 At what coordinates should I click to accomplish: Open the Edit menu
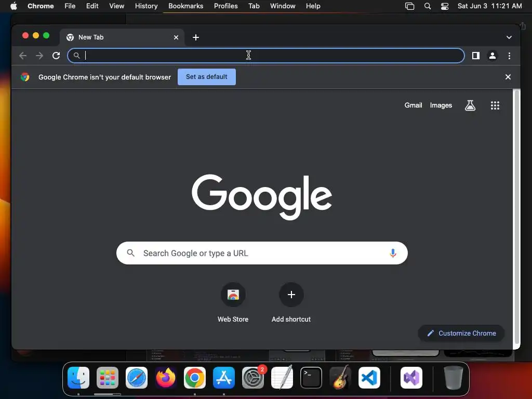tap(92, 6)
